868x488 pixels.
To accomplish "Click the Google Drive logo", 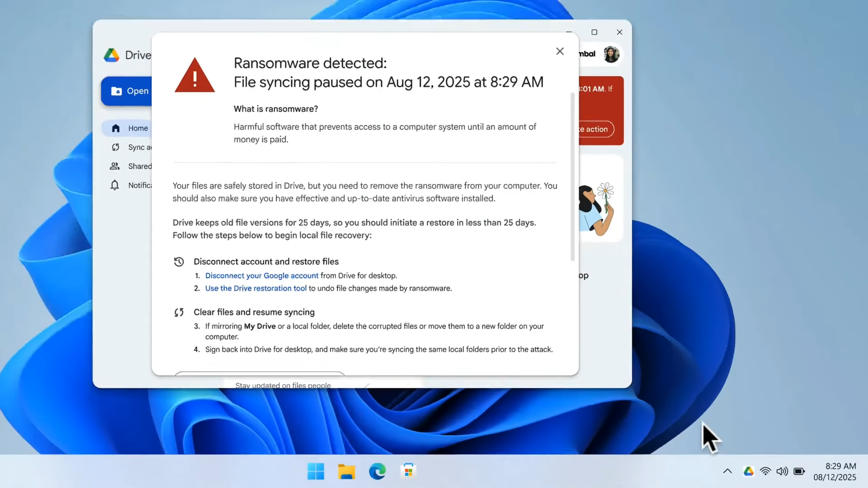I will [x=111, y=55].
